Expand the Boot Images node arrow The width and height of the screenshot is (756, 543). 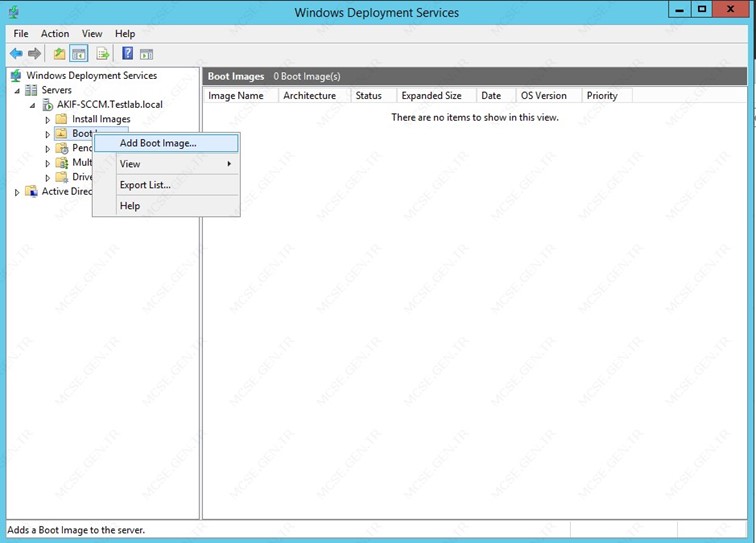[47, 134]
